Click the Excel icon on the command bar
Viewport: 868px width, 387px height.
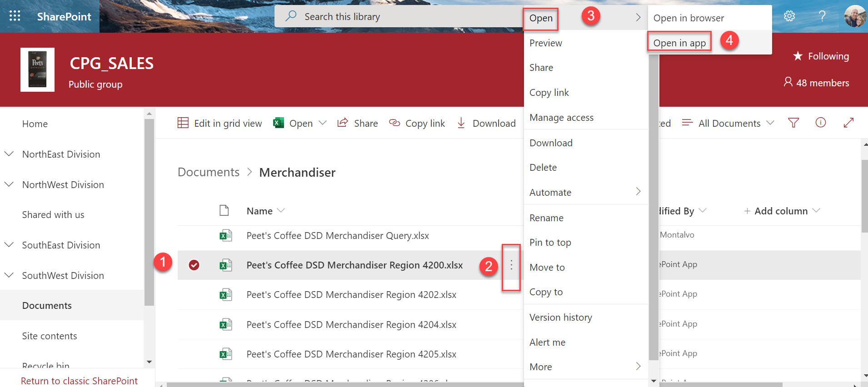click(x=279, y=123)
